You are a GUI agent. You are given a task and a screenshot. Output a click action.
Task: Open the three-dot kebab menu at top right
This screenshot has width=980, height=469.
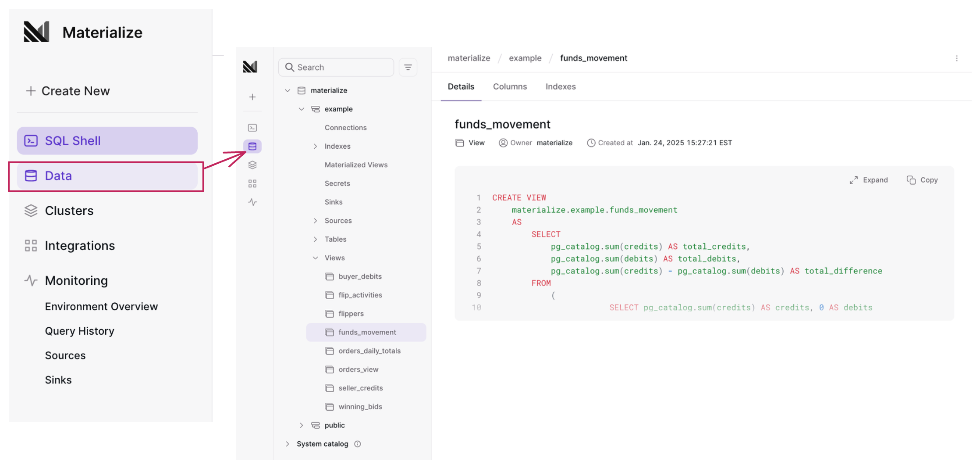click(957, 58)
